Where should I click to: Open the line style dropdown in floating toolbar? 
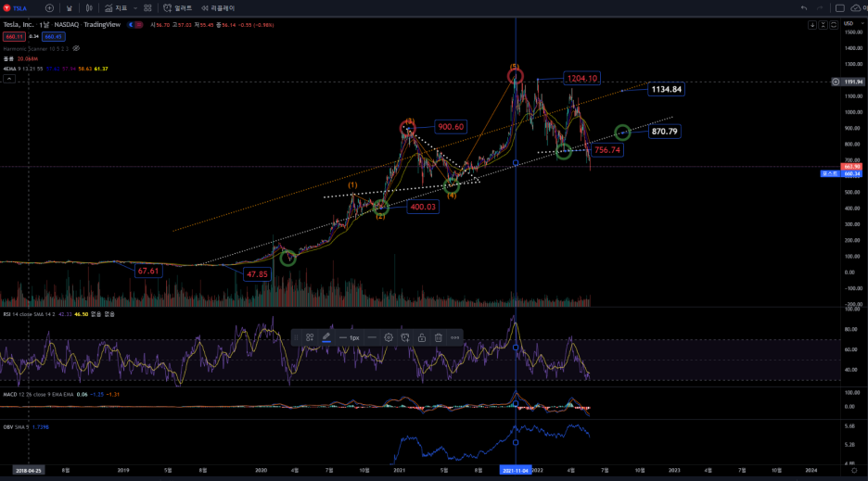(x=372, y=337)
